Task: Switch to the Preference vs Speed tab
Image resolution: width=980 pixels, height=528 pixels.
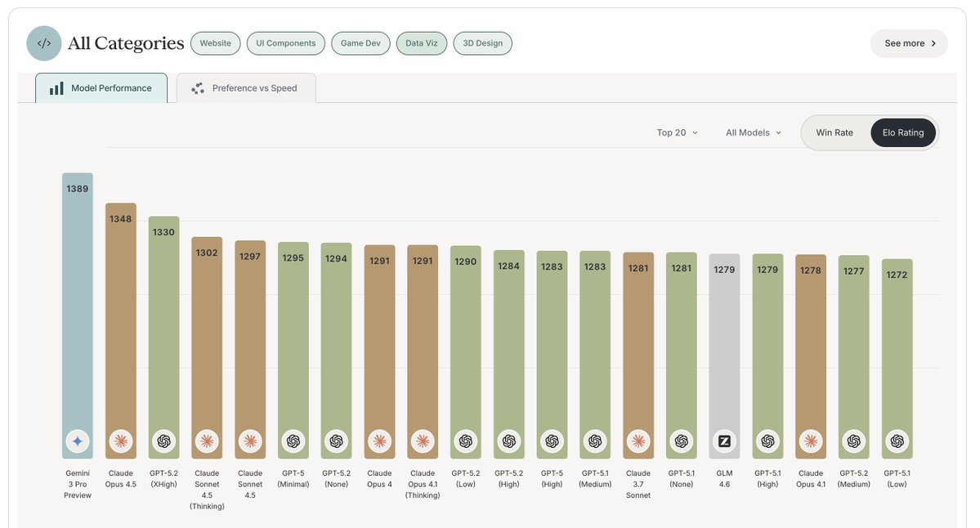Action: point(246,87)
